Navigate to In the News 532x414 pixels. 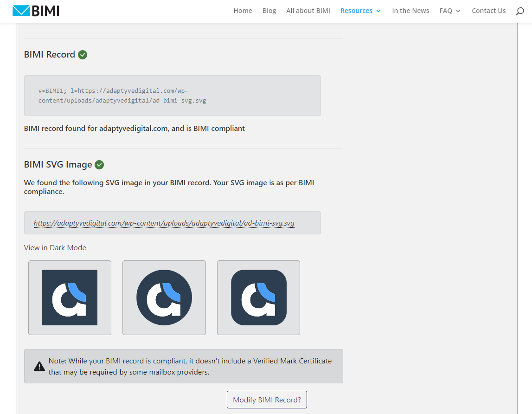click(410, 11)
